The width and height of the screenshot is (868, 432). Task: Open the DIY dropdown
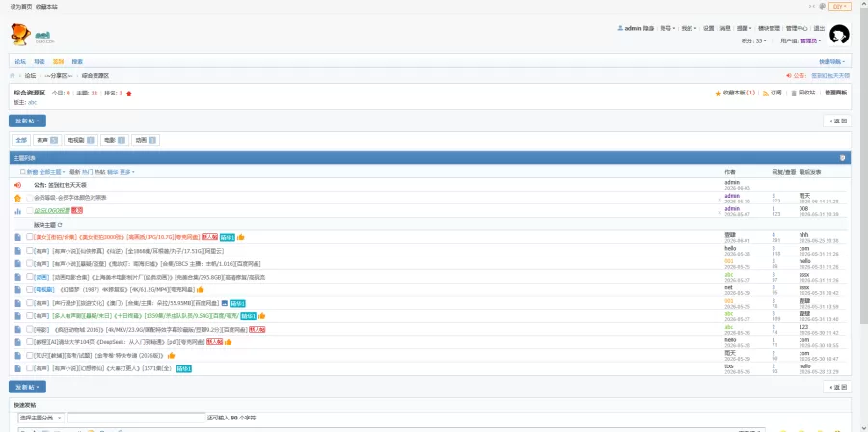(x=840, y=6)
